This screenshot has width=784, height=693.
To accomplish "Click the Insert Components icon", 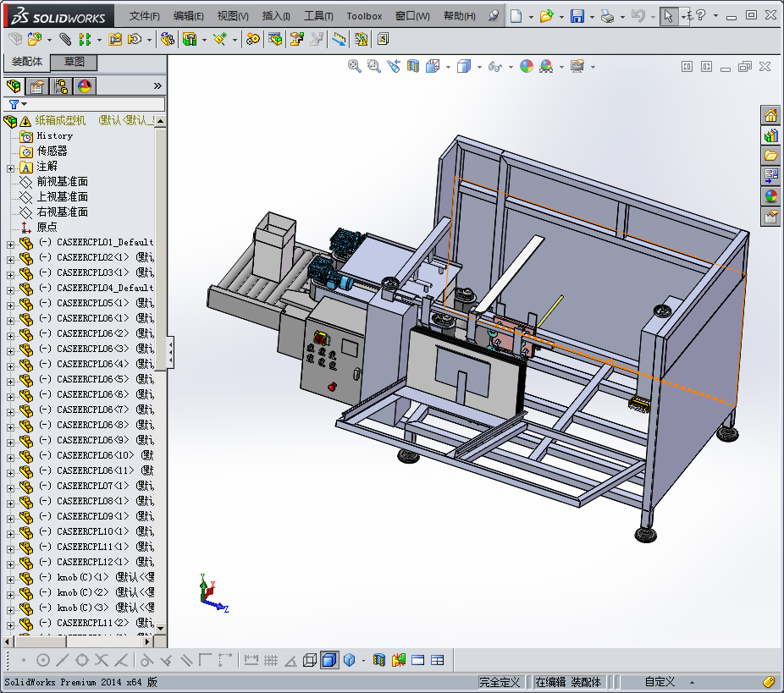I will click(x=35, y=39).
